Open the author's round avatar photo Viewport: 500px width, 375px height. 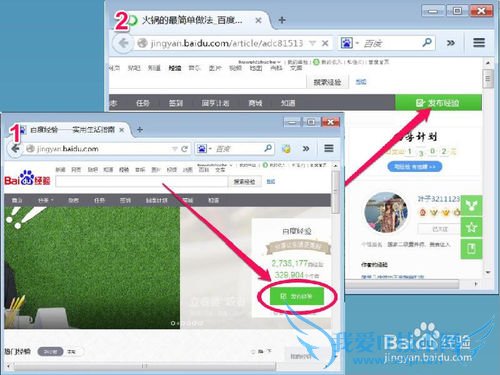click(386, 212)
